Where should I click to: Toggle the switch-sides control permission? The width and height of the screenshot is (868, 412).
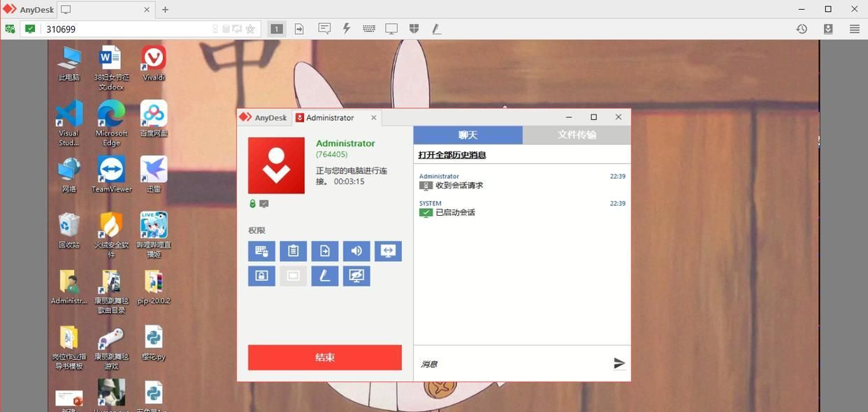coord(388,251)
